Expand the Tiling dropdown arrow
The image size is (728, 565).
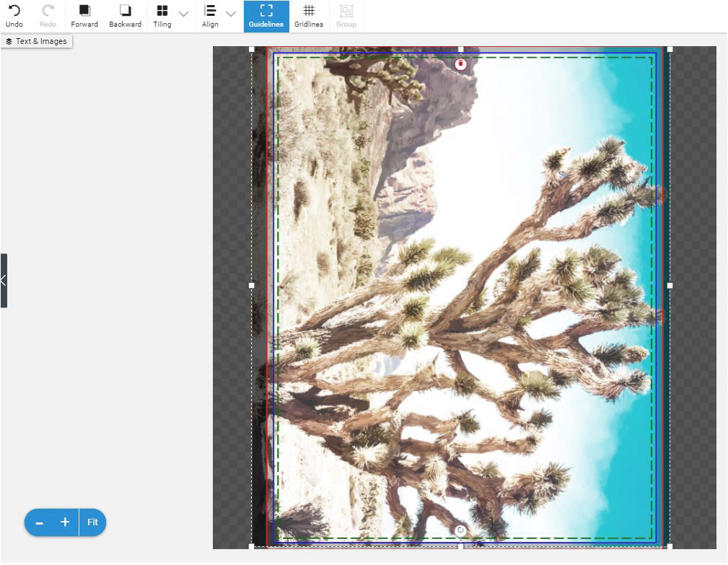pos(184,14)
